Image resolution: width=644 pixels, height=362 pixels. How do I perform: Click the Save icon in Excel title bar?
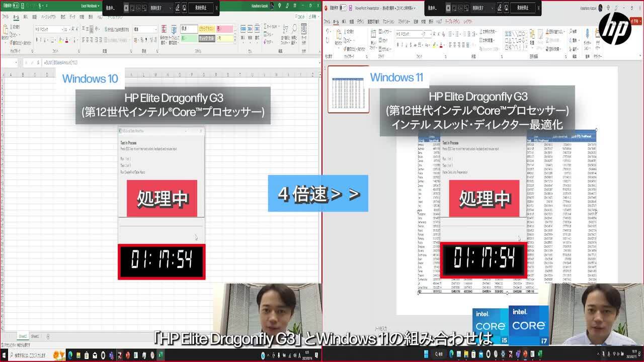pos(23,6)
